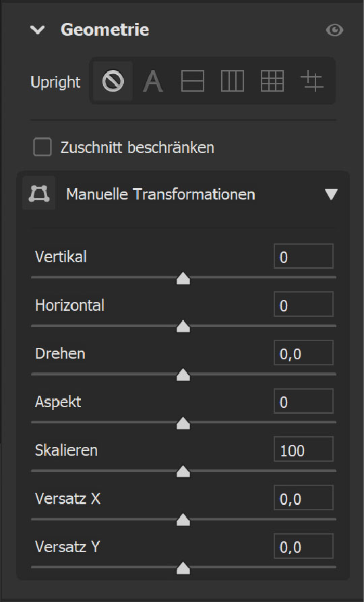Viewport: 364px width, 602px height.
Task: Click the Manuelle Transformationen trapezoid icon
Action: click(x=39, y=193)
